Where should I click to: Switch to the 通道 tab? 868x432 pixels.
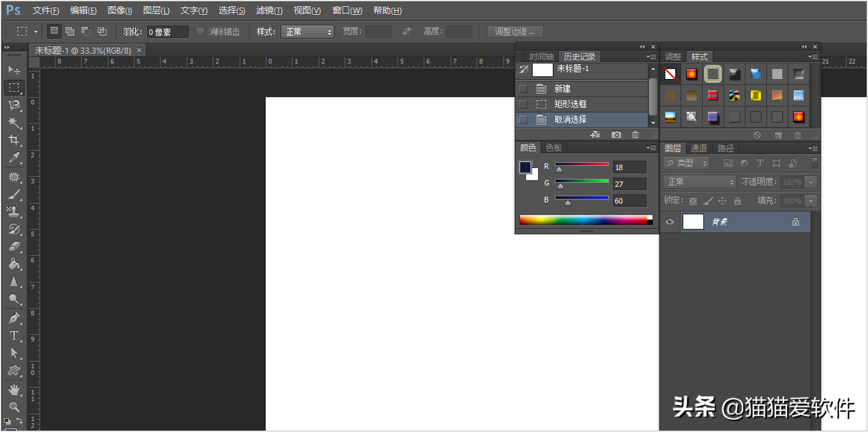(699, 148)
